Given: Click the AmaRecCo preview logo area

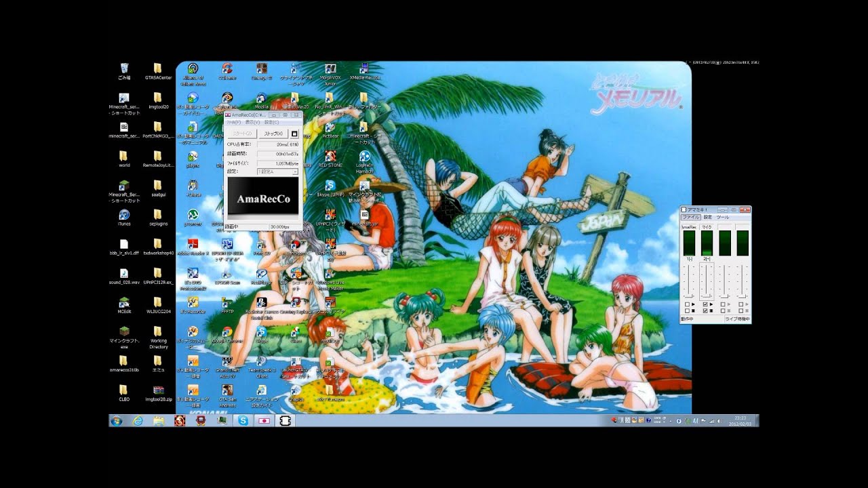Looking at the screenshot, I should 263,198.
